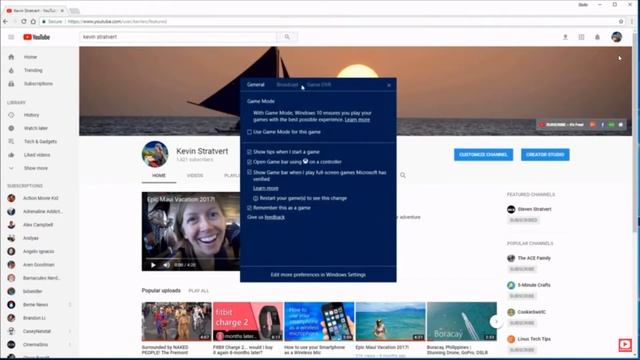Select the General tab in Game bar
The width and height of the screenshot is (640, 360).
pyautogui.click(x=256, y=85)
